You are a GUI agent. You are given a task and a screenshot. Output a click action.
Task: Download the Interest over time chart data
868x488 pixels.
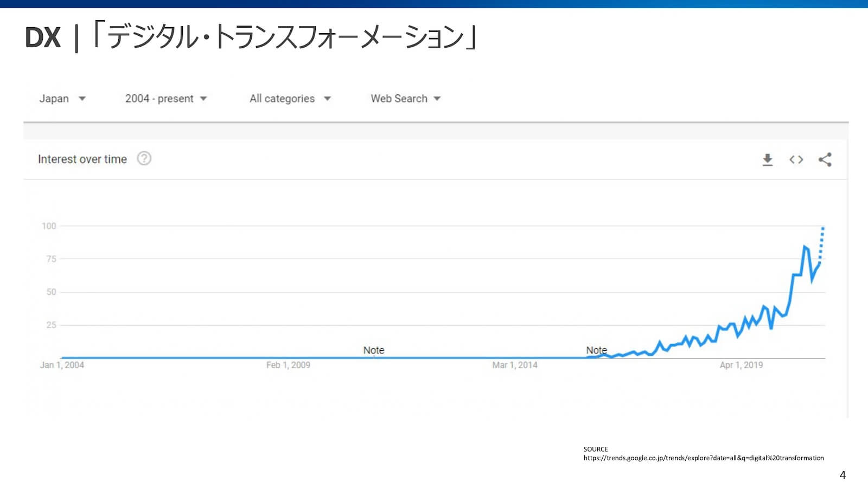point(768,159)
